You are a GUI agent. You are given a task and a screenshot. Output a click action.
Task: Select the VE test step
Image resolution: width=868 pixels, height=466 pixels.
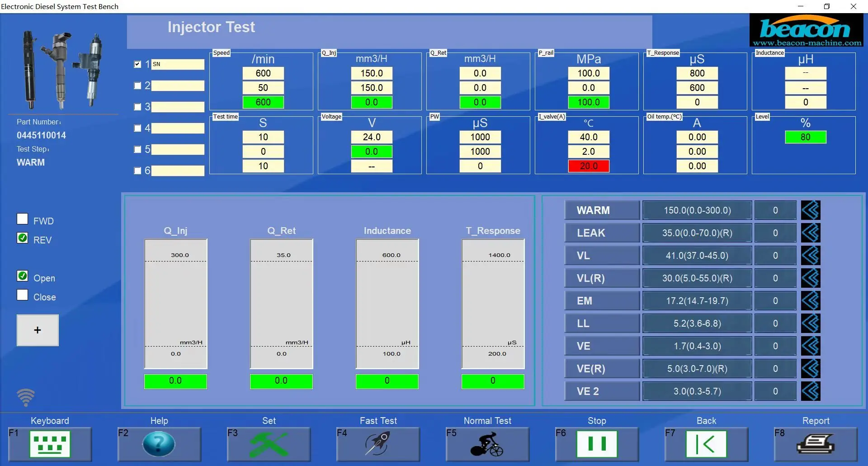click(x=602, y=346)
